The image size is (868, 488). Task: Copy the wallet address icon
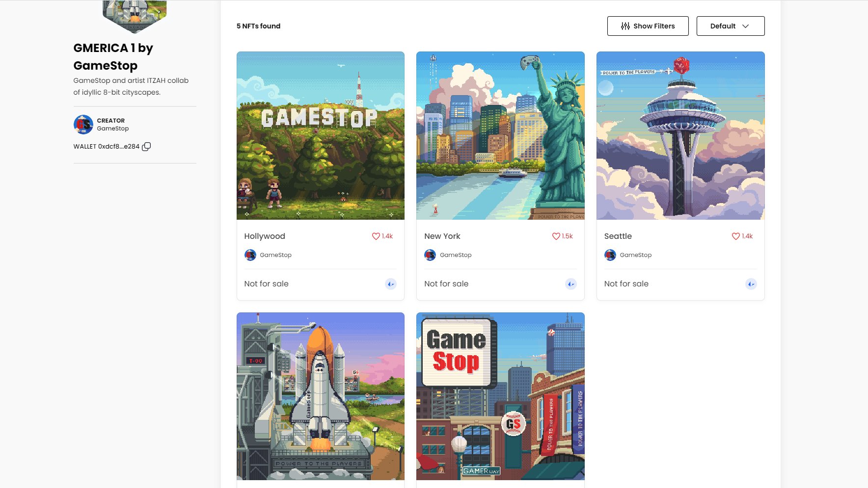click(146, 147)
